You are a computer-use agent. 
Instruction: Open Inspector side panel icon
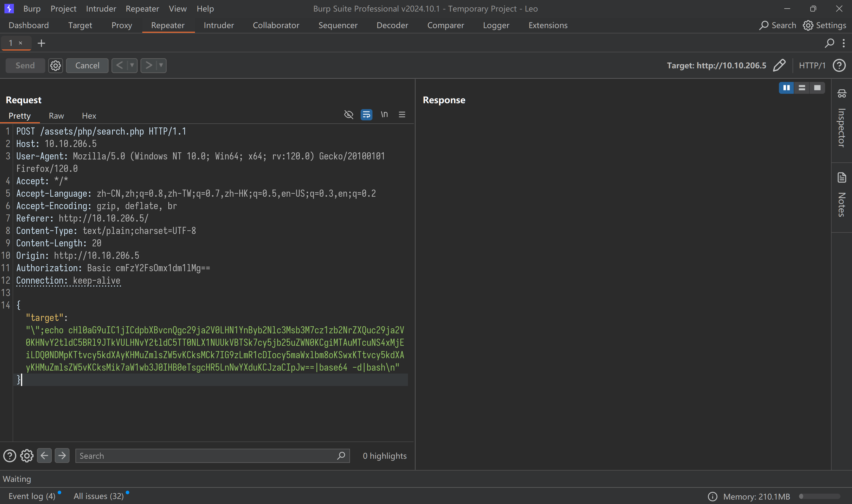coord(841,93)
